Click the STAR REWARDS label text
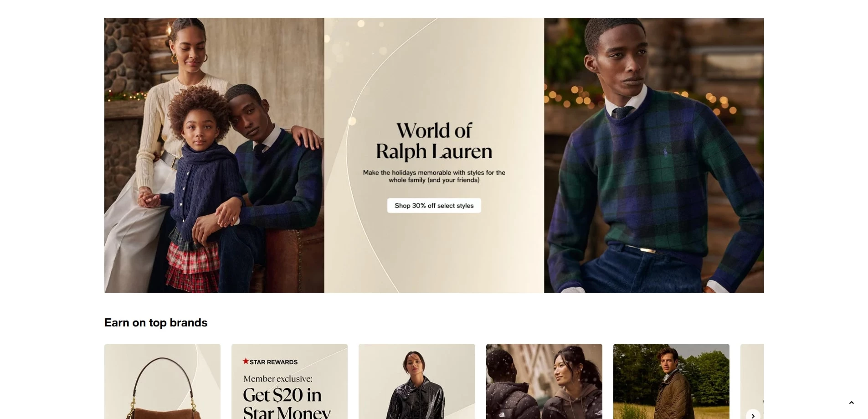The width and height of the screenshot is (868, 419). (x=273, y=362)
